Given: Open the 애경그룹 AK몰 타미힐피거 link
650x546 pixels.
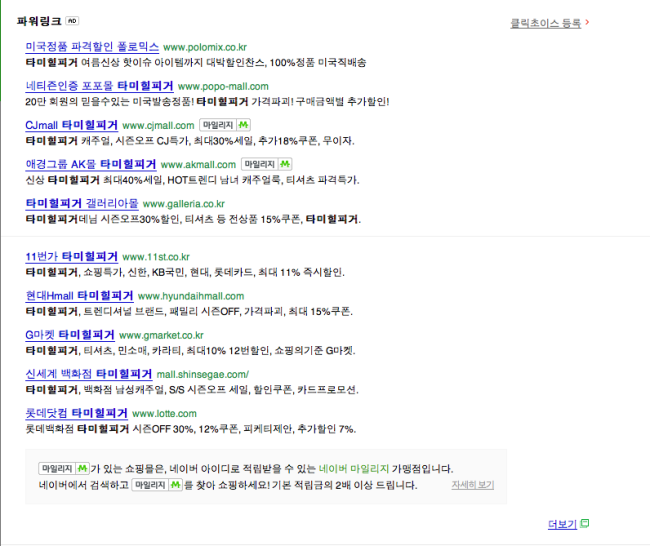Looking at the screenshot, I should (91, 164).
